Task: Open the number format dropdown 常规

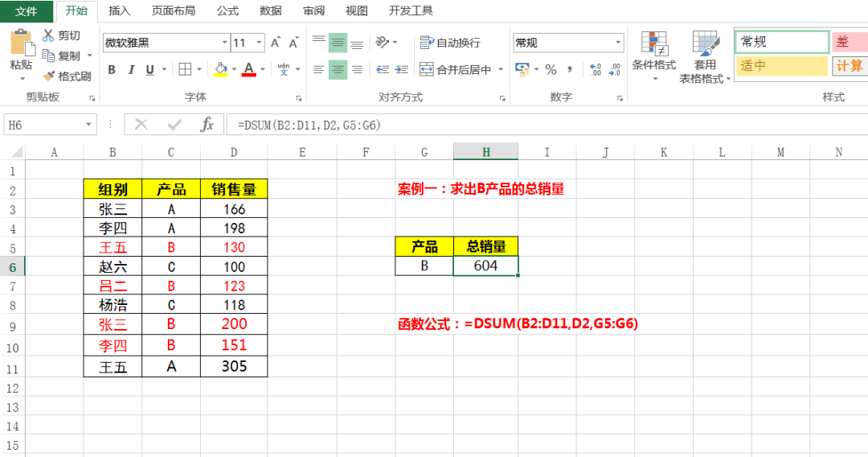Action: click(618, 43)
